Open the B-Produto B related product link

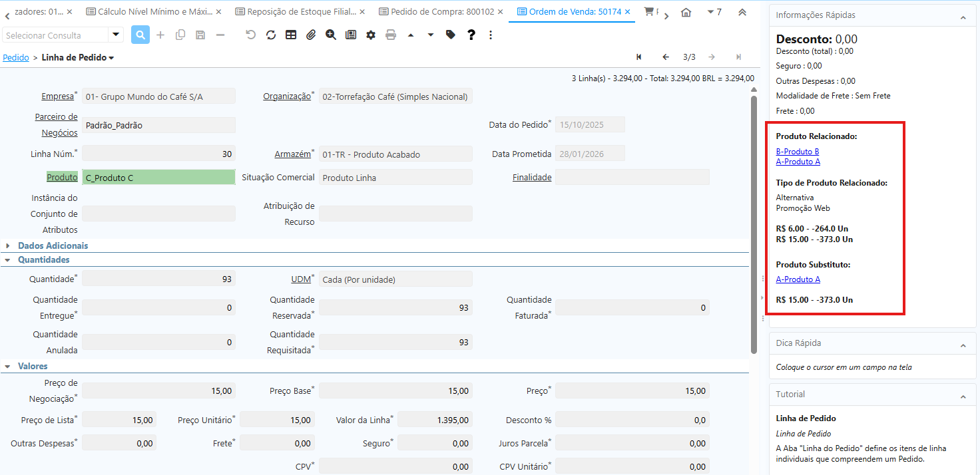coord(798,151)
